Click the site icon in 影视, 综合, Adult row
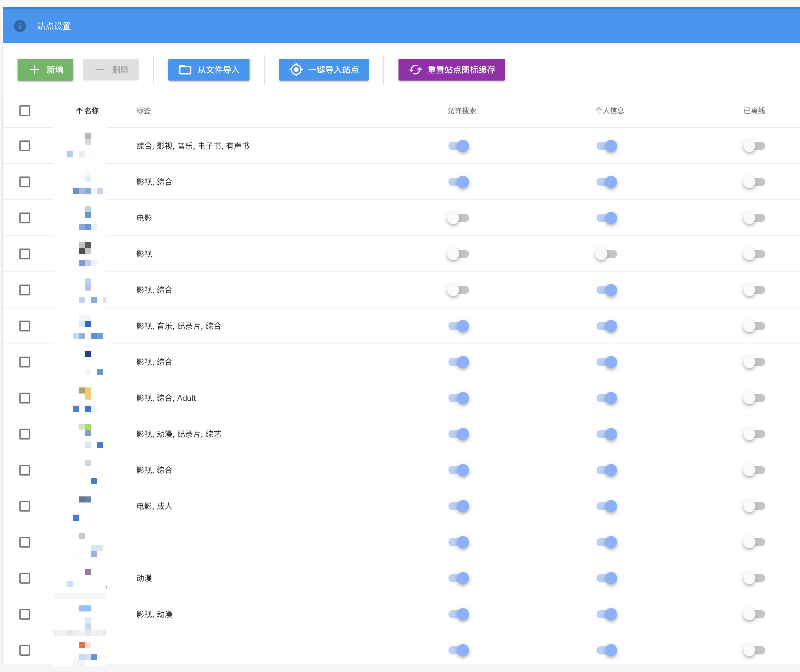This screenshot has height=672, width=800. (x=84, y=393)
